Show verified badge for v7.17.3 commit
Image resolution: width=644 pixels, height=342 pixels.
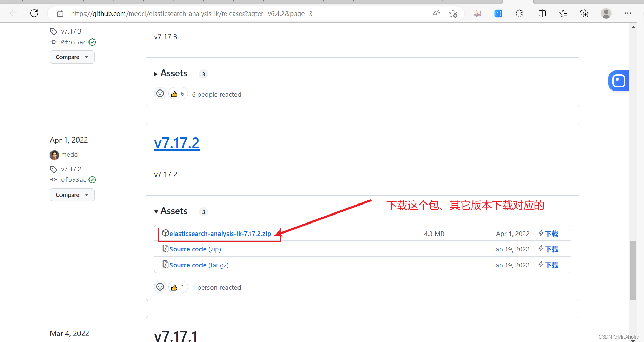92,42
